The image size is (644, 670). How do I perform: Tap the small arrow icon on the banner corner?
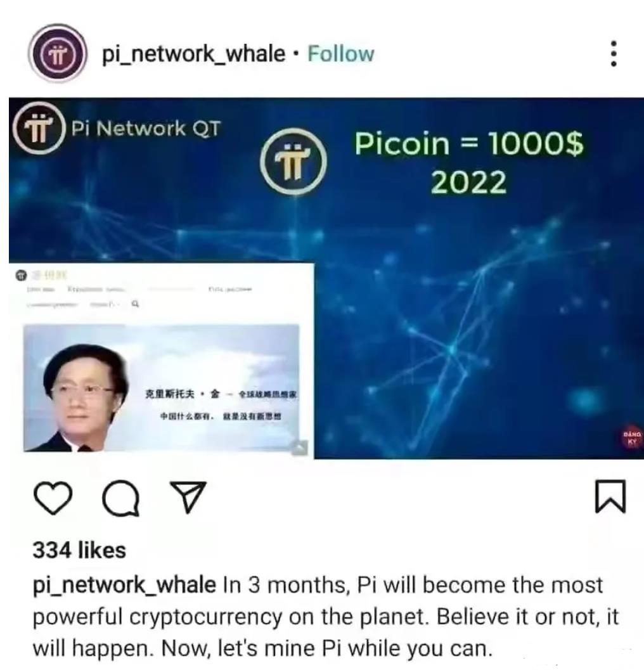click(x=300, y=448)
